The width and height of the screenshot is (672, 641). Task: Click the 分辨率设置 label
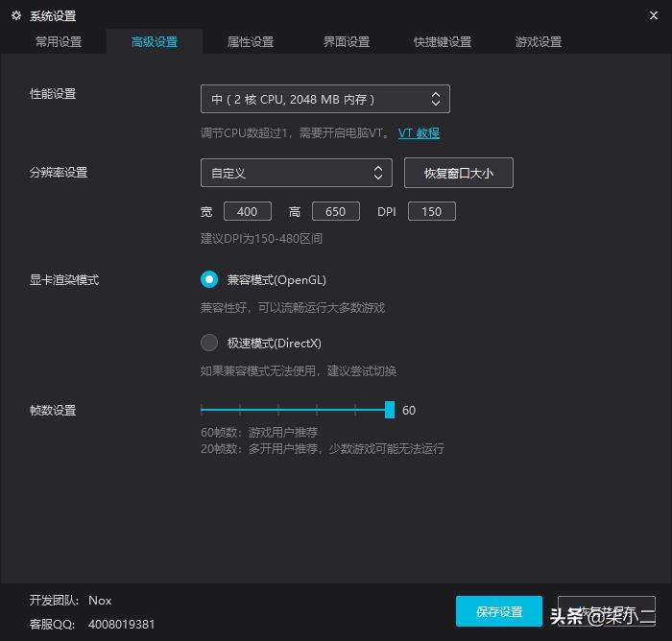(59, 173)
